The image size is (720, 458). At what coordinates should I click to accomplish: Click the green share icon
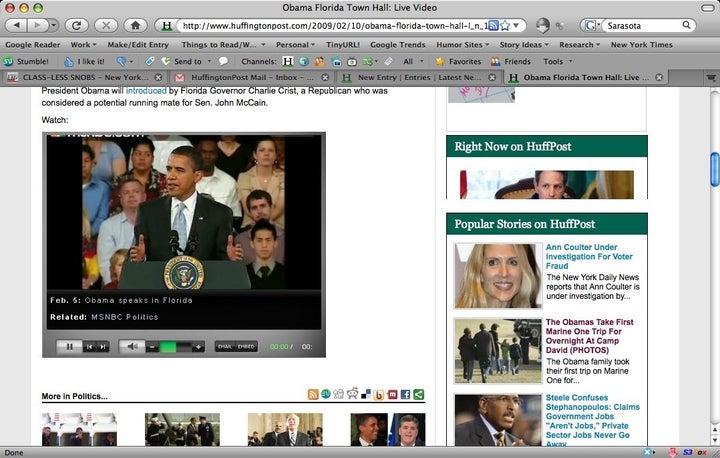tap(418, 394)
